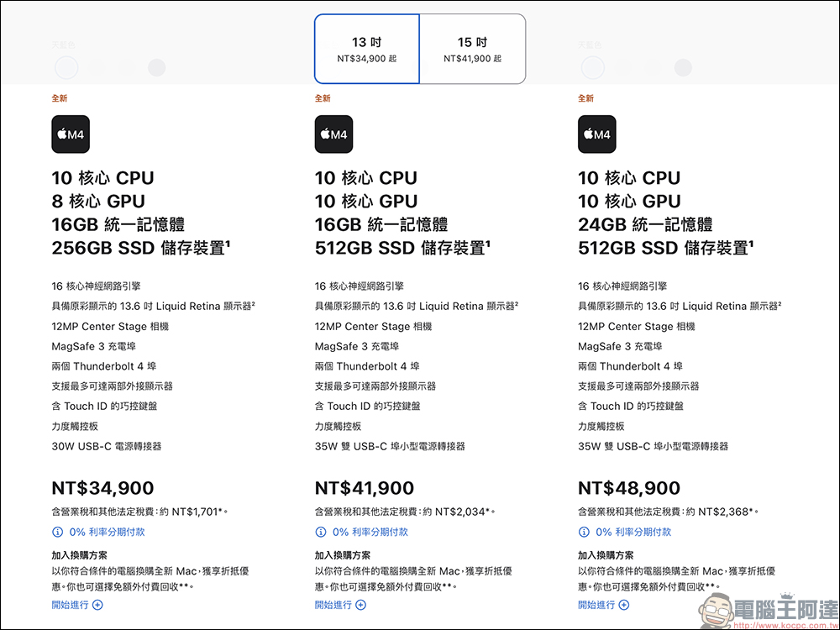840x630 pixels.
Task: Click the M4 chip icon above 24GB model
Action: click(596, 134)
